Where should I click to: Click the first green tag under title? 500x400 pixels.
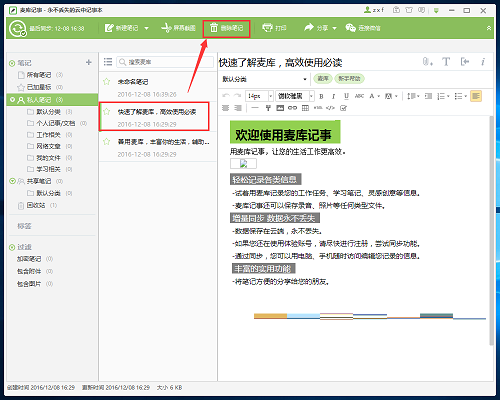coord(323,79)
